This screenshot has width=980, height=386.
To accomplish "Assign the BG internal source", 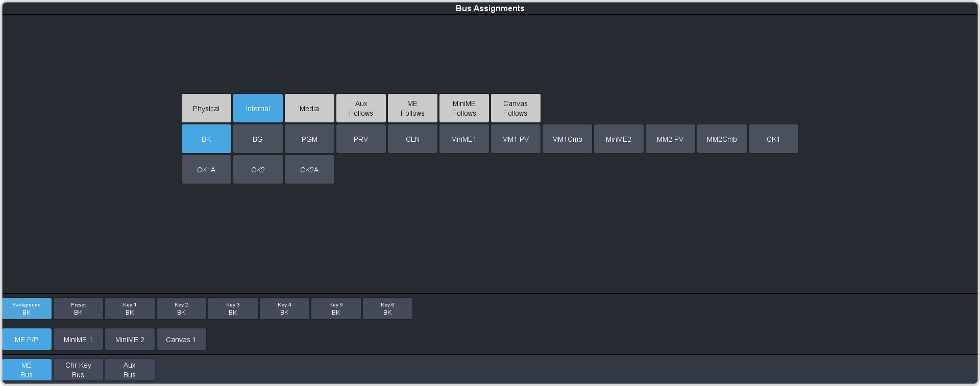I will coord(258,139).
